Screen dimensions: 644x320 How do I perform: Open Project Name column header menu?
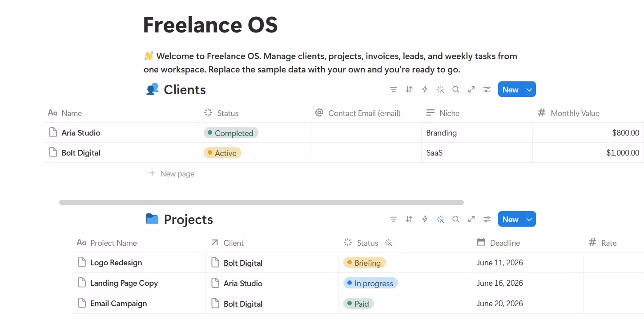[138, 243]
